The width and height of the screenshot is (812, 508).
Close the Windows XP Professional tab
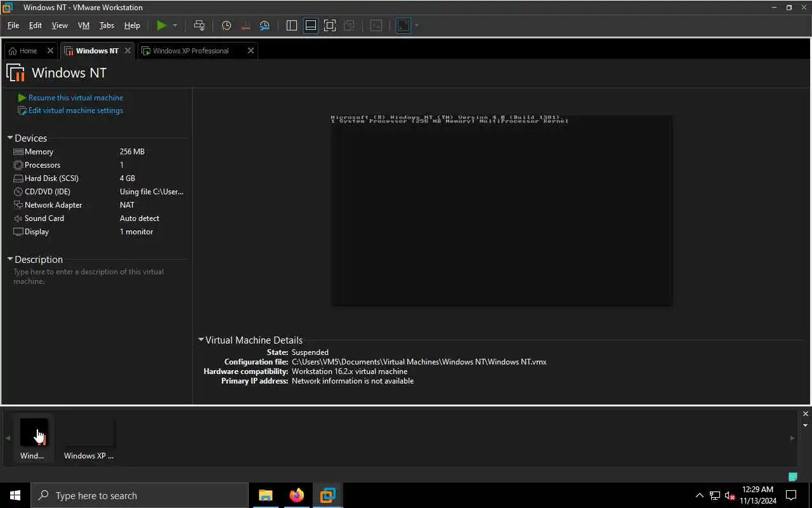click(x=251, y=51)
